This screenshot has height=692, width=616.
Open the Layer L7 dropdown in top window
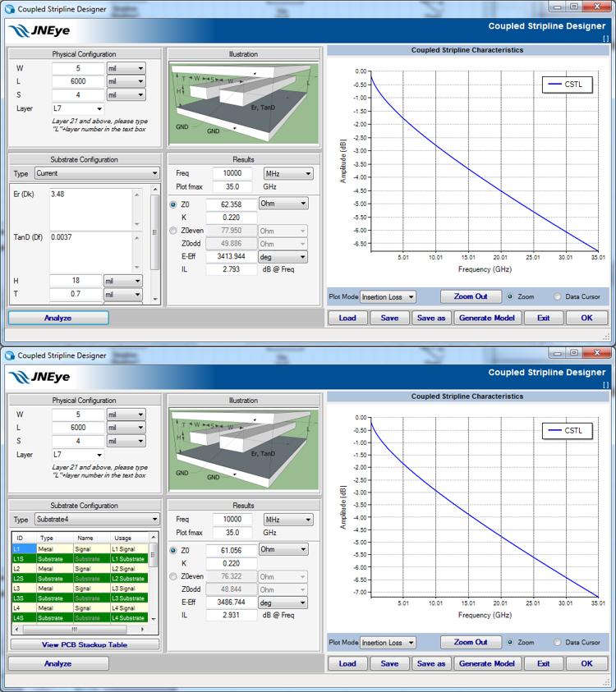(78, 108)
